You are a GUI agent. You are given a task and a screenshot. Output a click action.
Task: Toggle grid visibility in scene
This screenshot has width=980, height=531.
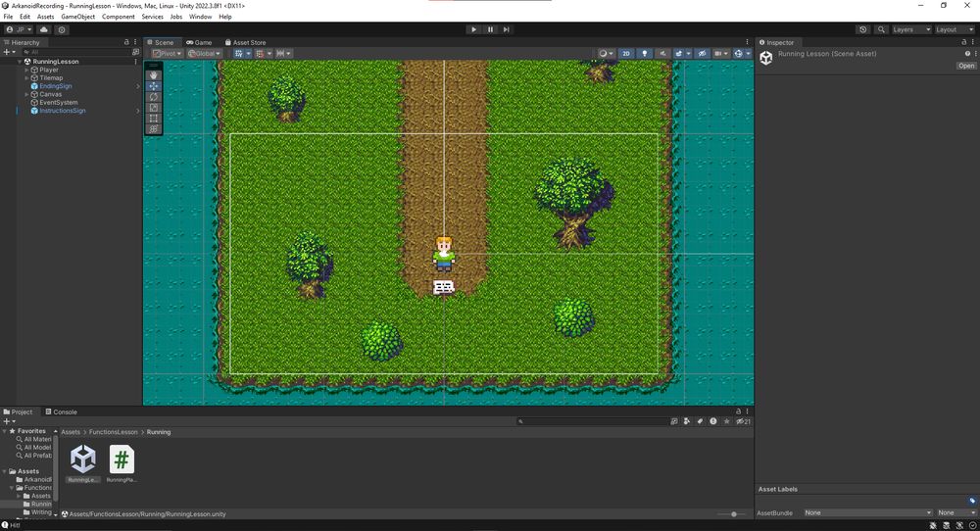click(x=238, y=54)
